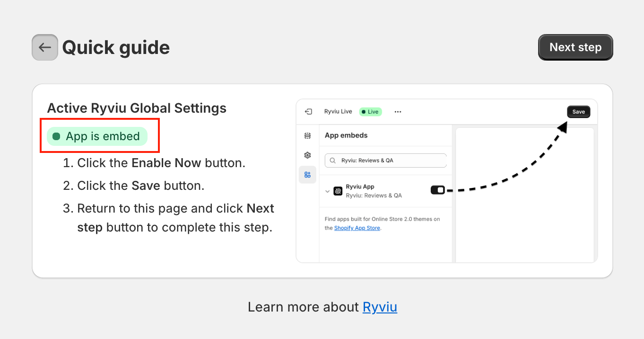Click the Ryviu App logo icon

pos(338,191)
